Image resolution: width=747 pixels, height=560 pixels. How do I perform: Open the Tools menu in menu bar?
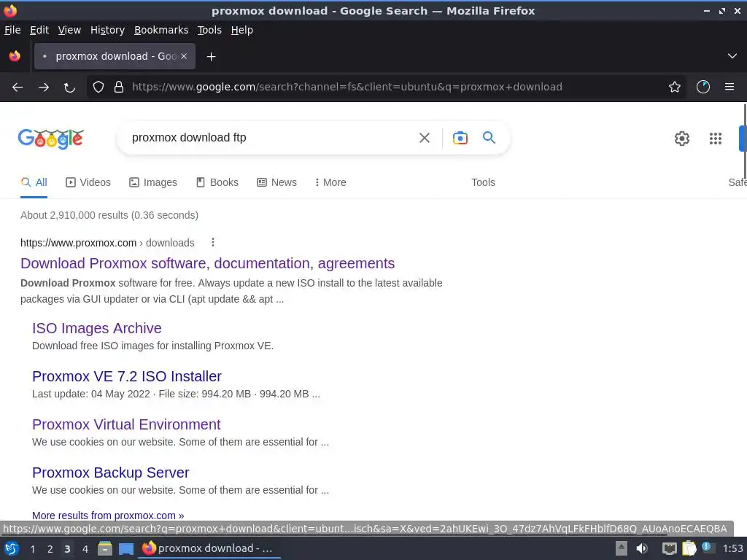(209, 30)
